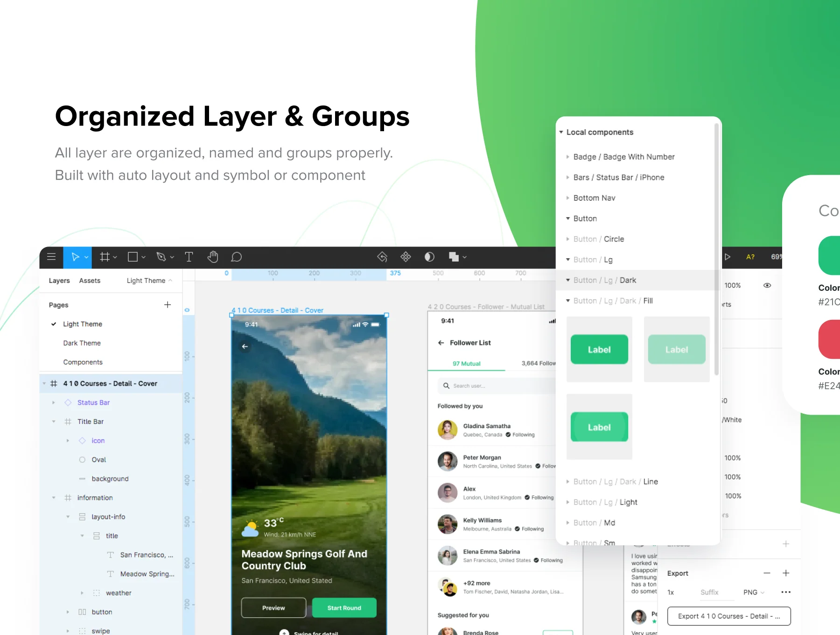The image size is (840, 635).
Task: Click the back arrow on golf cover screen
Action: (245, 346)
